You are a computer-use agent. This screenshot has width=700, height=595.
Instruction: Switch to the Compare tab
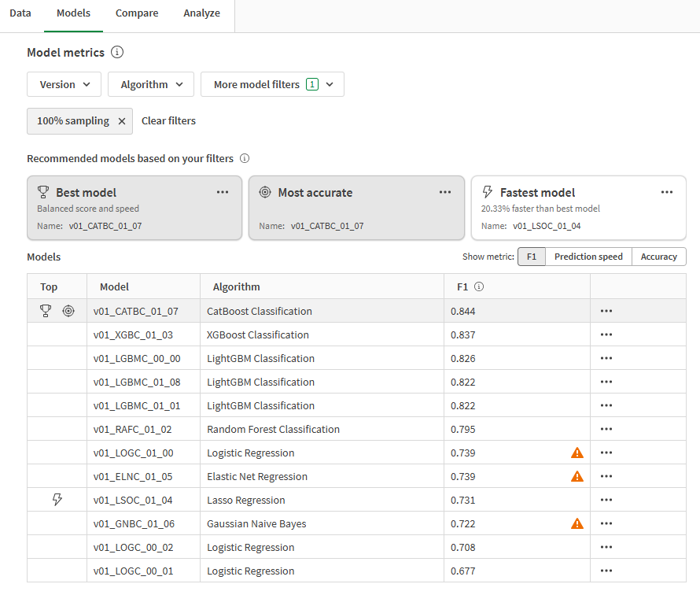point(137,13)
